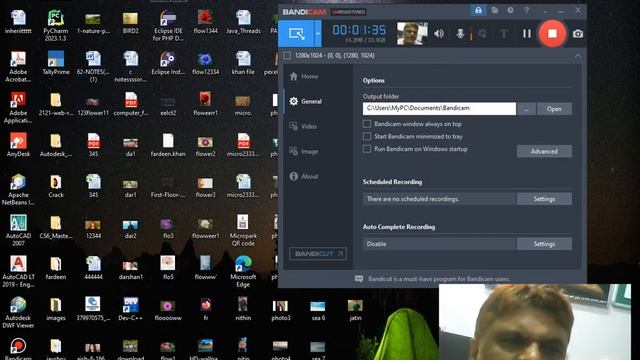Viewport: 640px width, 360px height.
Task: Select Micropark QR code file icon
Action: (243, 230)
